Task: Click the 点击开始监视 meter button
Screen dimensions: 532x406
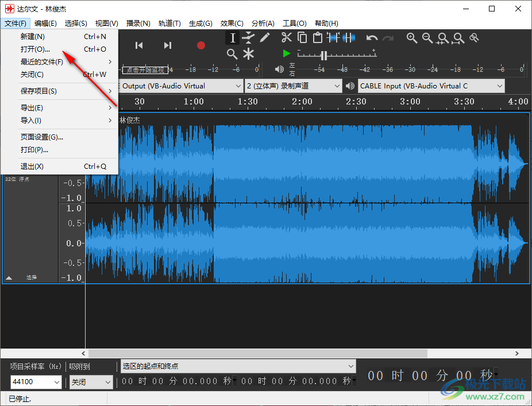Action: [146, 70]
